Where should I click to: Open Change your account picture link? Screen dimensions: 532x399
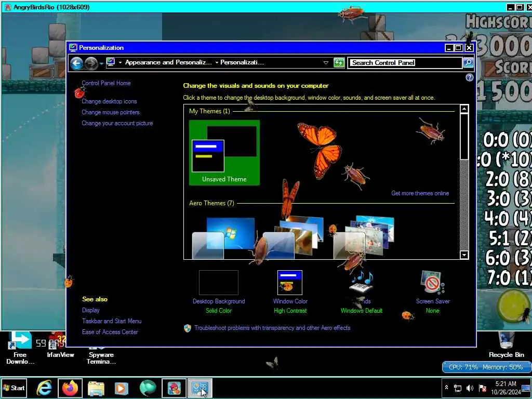click(x=117, y=123)
